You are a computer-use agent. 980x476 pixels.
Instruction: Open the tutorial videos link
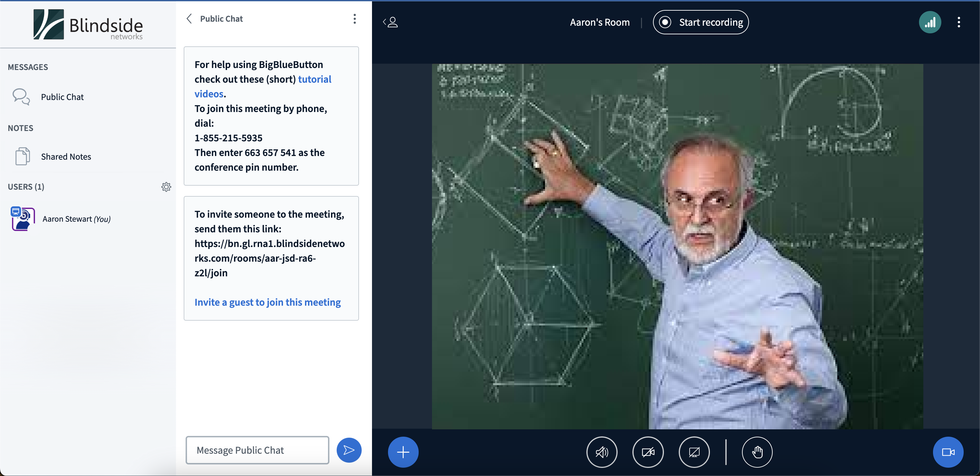314,79
